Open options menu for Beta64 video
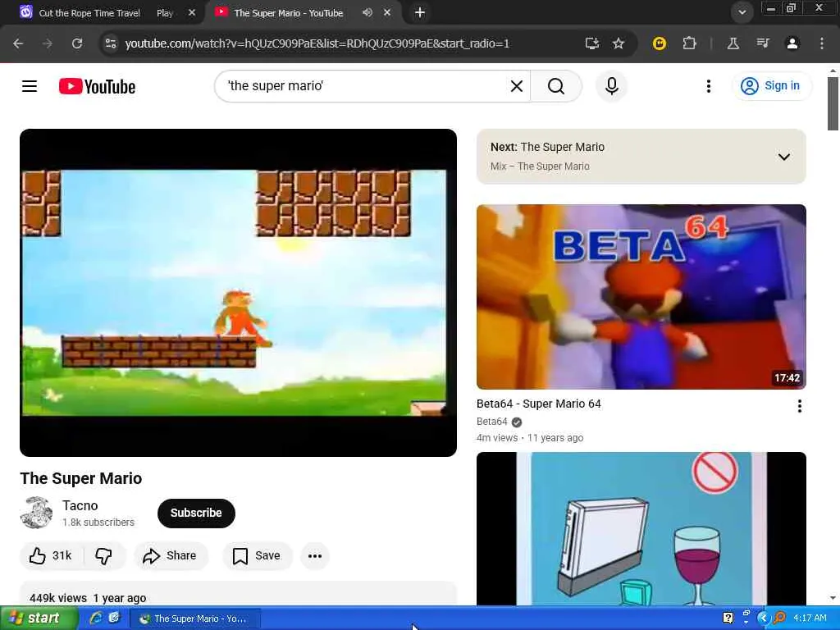This screenshot has height=630, width=840. point(799,405)
